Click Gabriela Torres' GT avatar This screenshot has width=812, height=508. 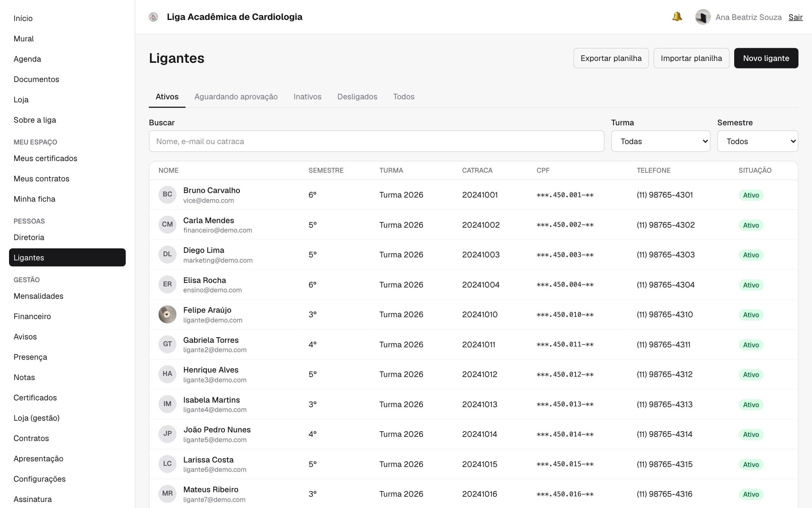[167, 344]
